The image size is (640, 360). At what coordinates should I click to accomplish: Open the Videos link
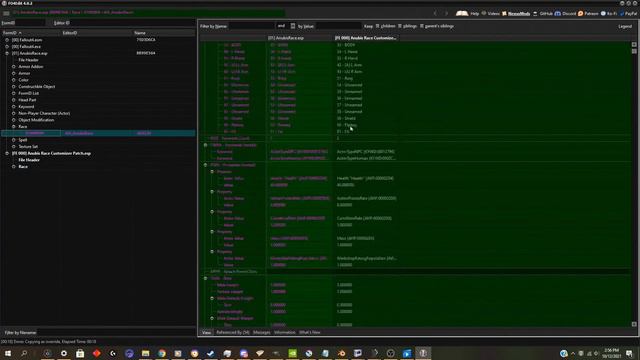(x=490, y=13)
